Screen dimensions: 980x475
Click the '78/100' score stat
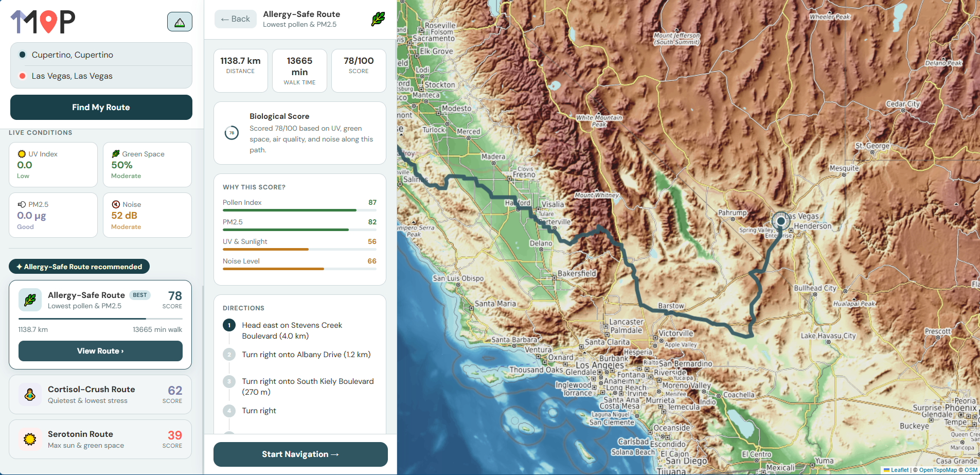point(359,71)
